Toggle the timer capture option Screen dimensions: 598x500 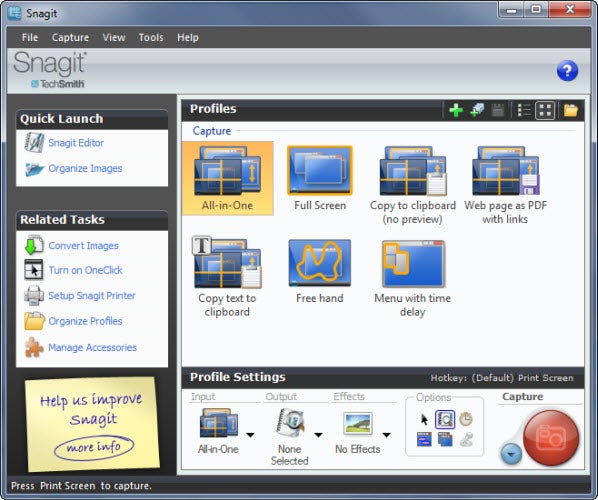(466, 420)
